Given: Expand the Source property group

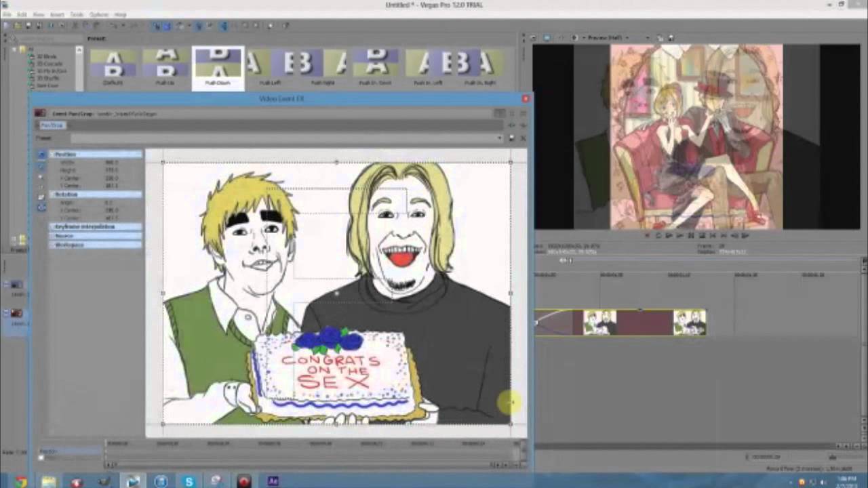Looking at the screenshot, I should [53, 235].
